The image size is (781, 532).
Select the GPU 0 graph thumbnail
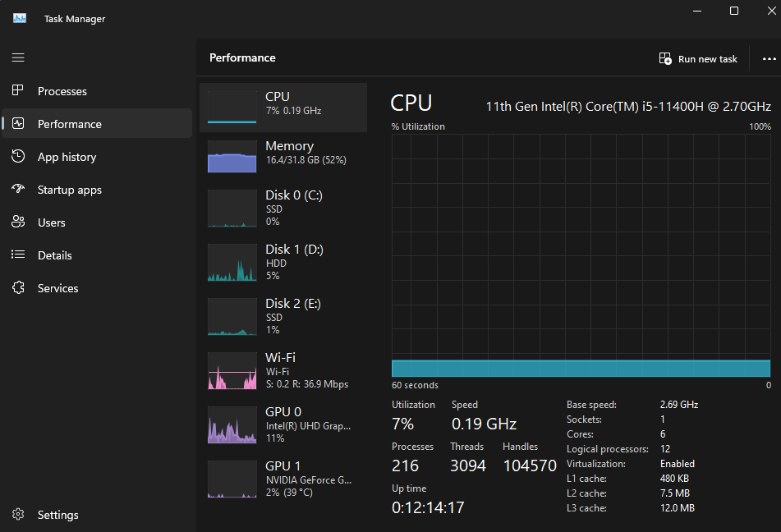tap(232, 425)
